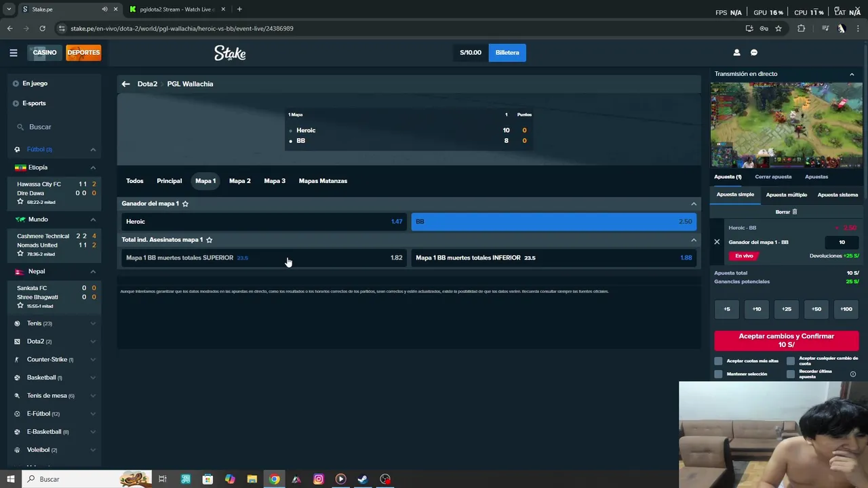Select Apuesta sistema tab
Screen dimensions: 868x488
coord(837,195)
